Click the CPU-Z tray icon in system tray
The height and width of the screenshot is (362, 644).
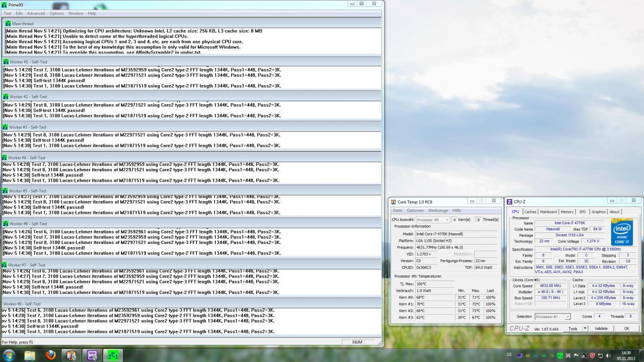[x=520, y=356]
